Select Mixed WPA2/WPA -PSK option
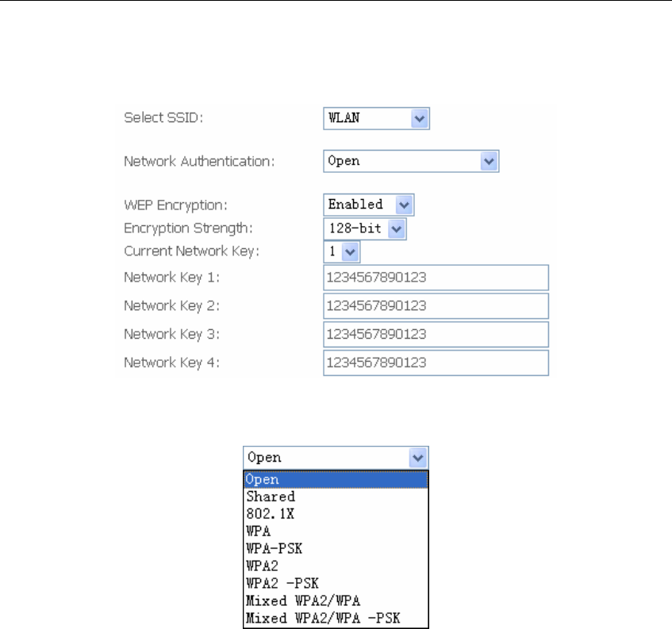Image resolution: width=672 pixels, height=629 pixels. (x=336, y=618)
